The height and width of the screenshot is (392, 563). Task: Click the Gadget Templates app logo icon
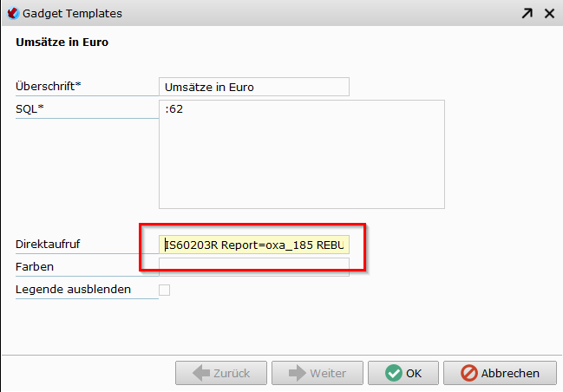(x=12, y=14)
